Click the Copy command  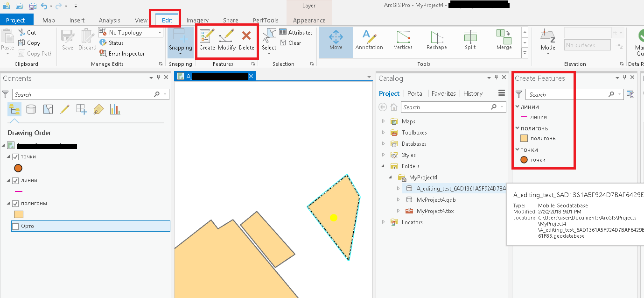29,43
